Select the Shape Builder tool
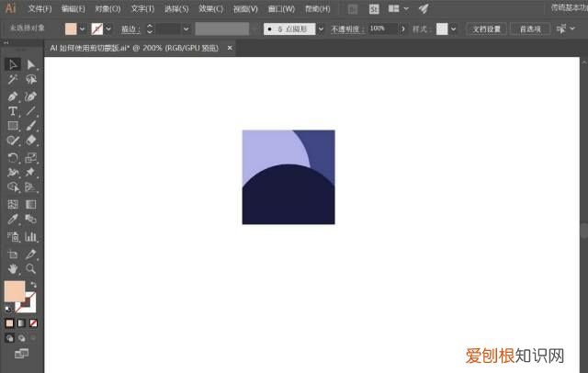 13,187
